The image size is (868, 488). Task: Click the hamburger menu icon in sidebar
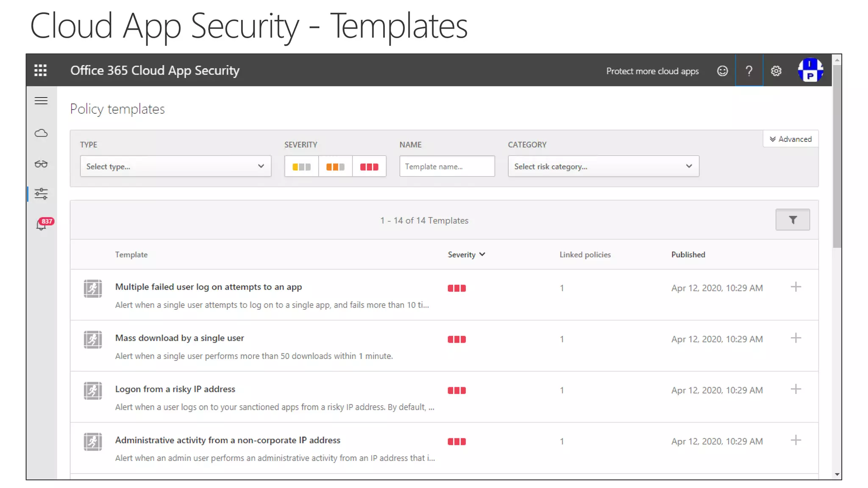tap(41, 101)
